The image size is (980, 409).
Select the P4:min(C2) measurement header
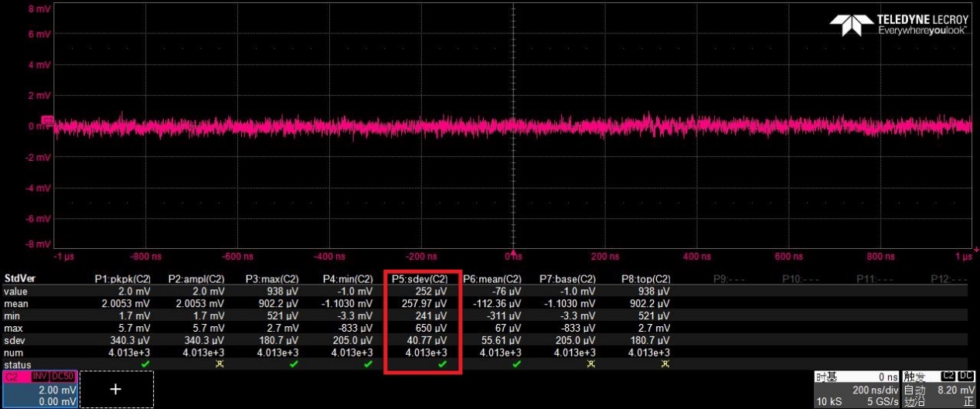click(348, 279)
